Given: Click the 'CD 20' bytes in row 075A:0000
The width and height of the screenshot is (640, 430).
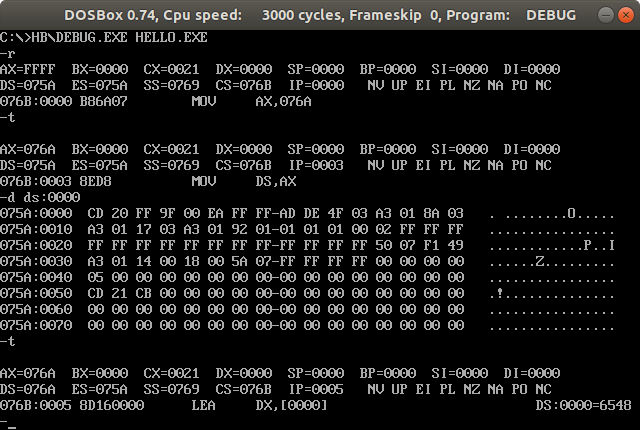Looking at the screenshot, I should (x=107, y=213).
